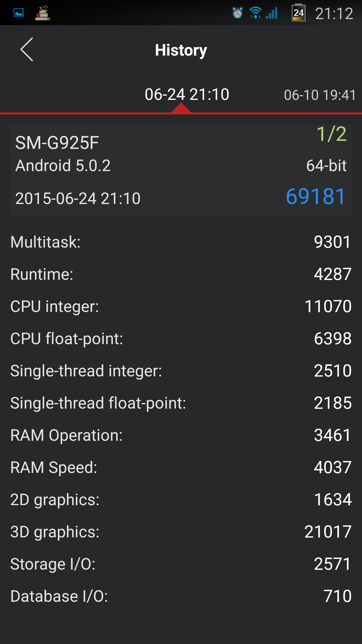Switch to the 06-10 19:41 tab
362x644 pixels.
click(320, 95)
